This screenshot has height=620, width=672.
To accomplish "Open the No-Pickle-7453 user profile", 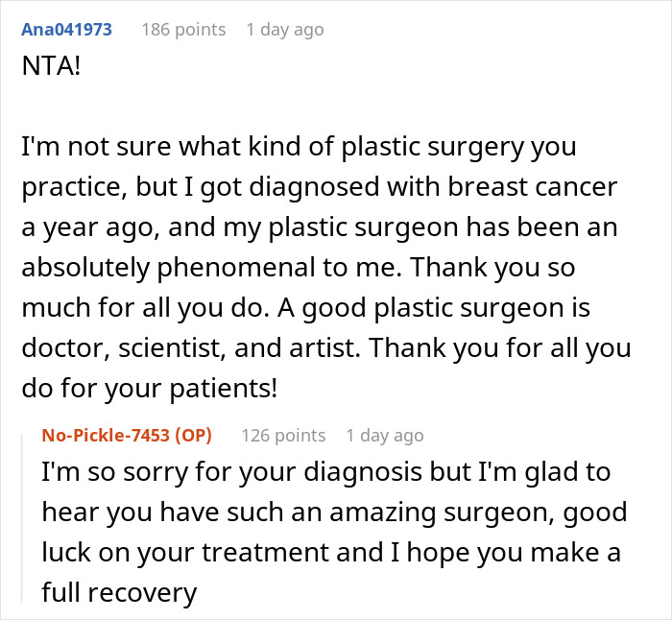I will tap(107, 435).
